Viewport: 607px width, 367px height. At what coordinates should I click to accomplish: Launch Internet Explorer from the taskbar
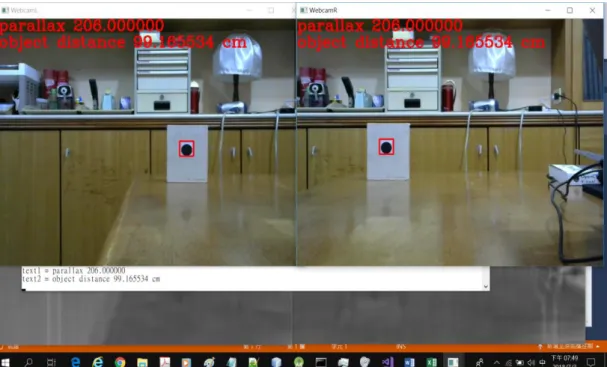pos(98,362)
